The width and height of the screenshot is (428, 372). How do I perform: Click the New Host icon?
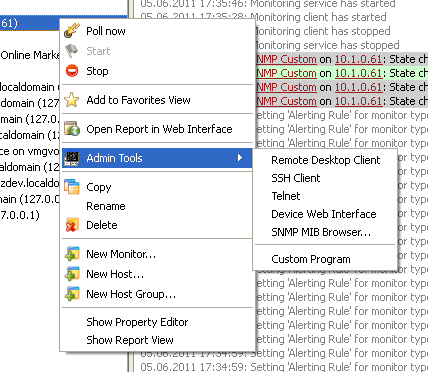tap(72, 274)
